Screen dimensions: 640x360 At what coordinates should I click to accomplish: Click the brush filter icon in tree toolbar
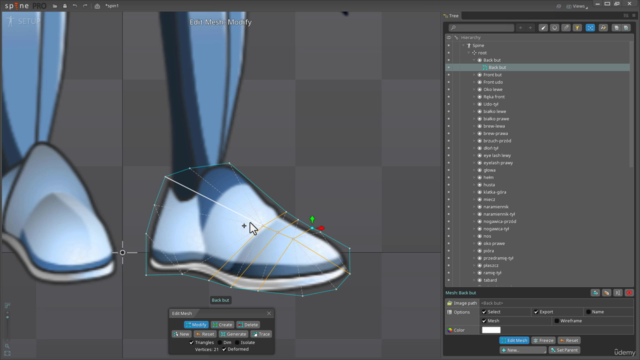(543, 28)
